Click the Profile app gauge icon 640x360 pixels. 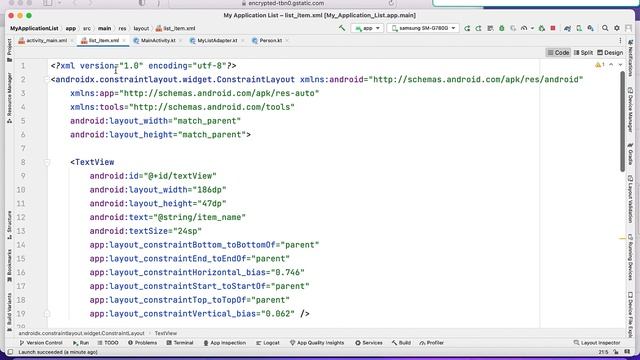[x=524, y=28]
